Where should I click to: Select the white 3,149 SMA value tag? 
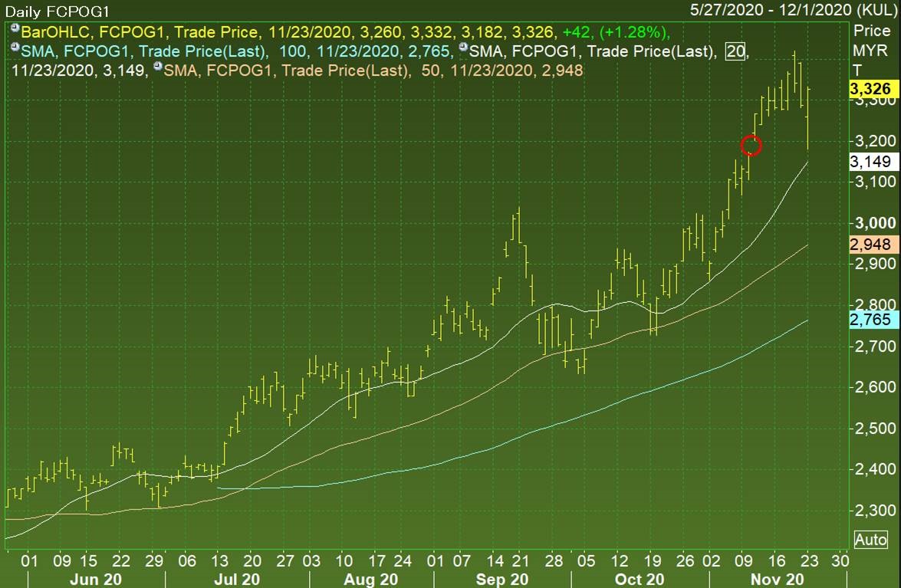(870, 162)
